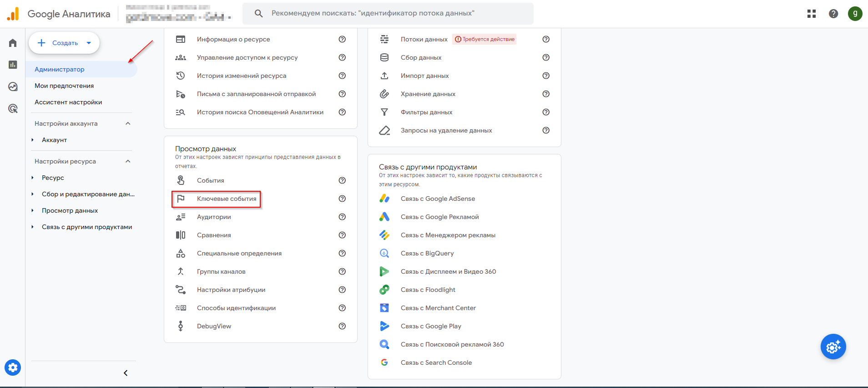Open the Home icon in left rail

(13, 43)
